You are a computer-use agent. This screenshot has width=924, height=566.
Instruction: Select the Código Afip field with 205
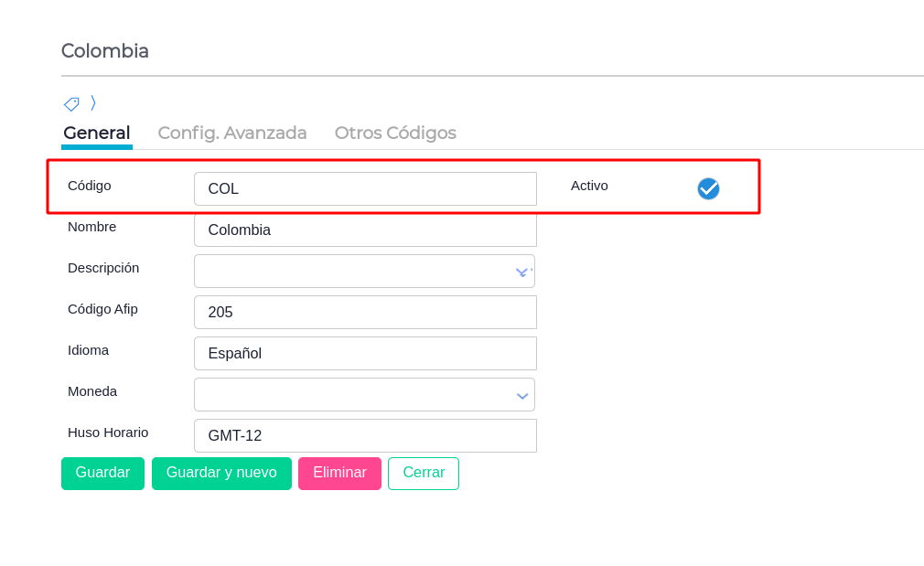coord(365,313)
